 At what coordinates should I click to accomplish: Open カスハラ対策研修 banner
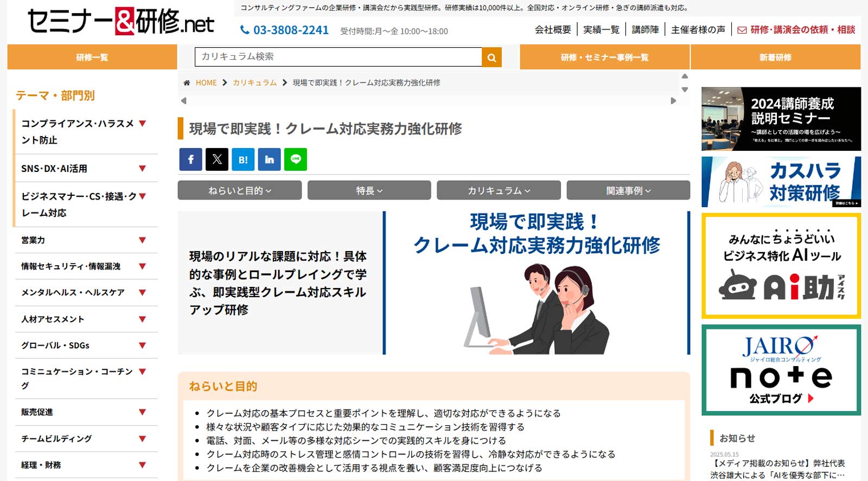click(781, 182)
